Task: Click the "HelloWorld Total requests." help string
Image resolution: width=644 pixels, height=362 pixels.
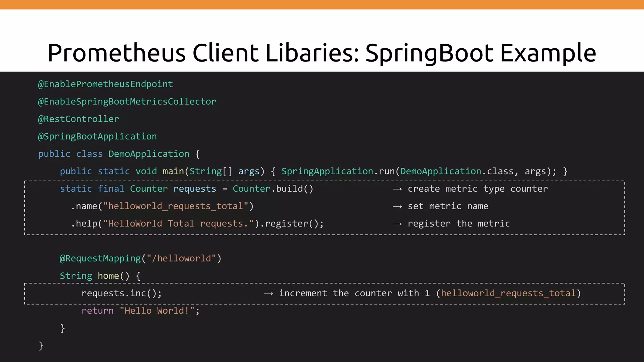Action: coord(179,224)
